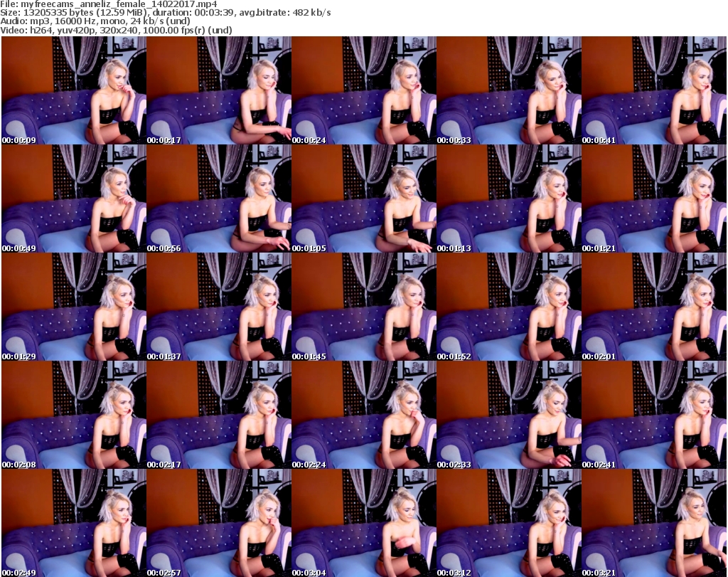This screenshot has height=577, width=728.
Task: Select the thumbnail frame stamped 00:02:08
Action: pyautogui.click(x=74, y=415)
